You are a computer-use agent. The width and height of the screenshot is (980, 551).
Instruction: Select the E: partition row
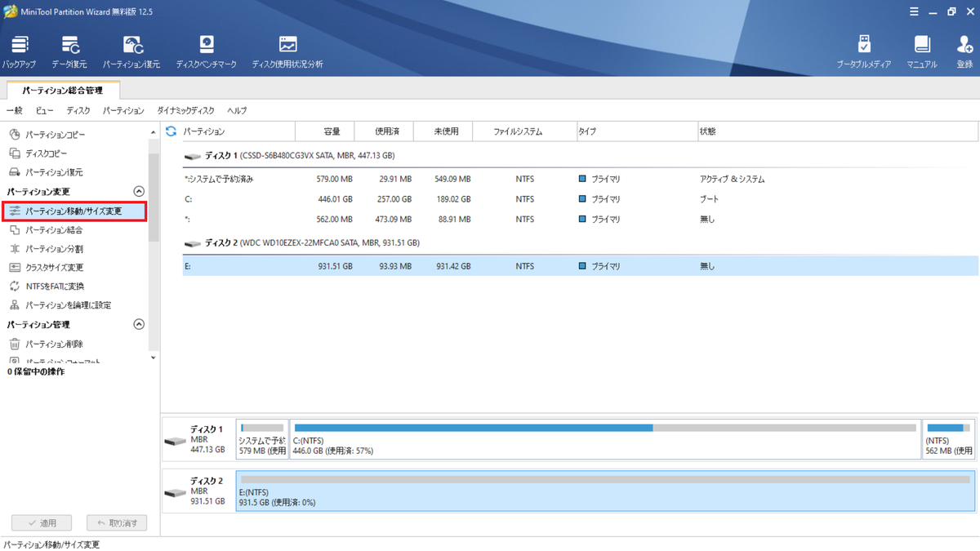pos(580,266)
